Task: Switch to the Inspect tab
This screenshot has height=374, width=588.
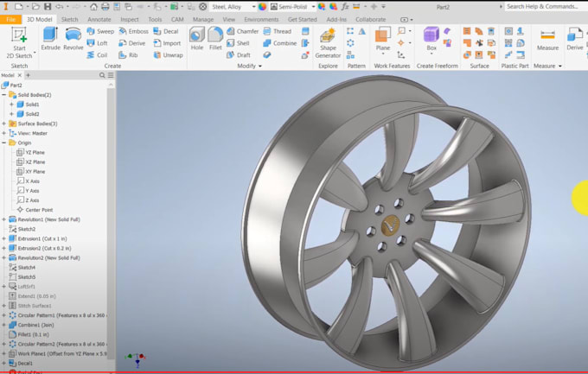Action: (130, 19)
